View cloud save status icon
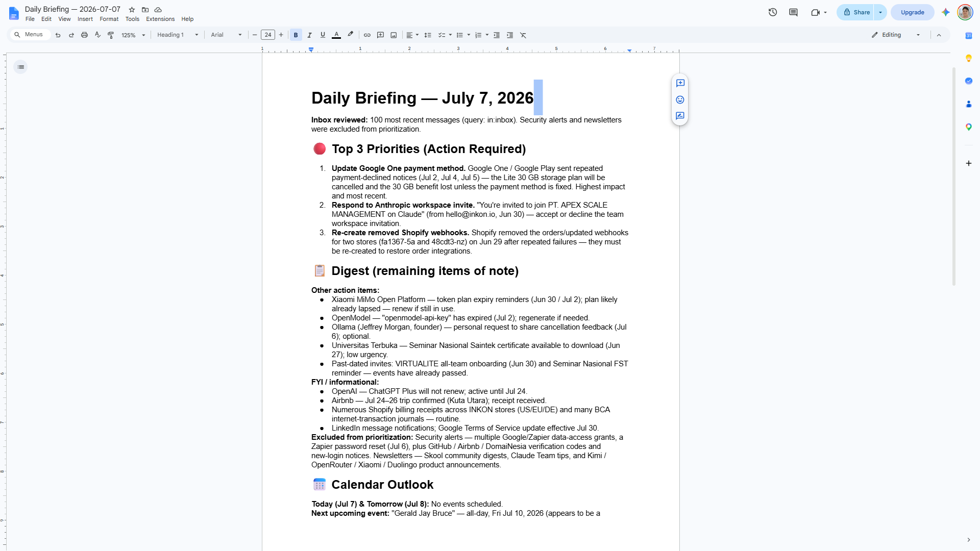Screen dimensions: 980x551 [158, 10]
